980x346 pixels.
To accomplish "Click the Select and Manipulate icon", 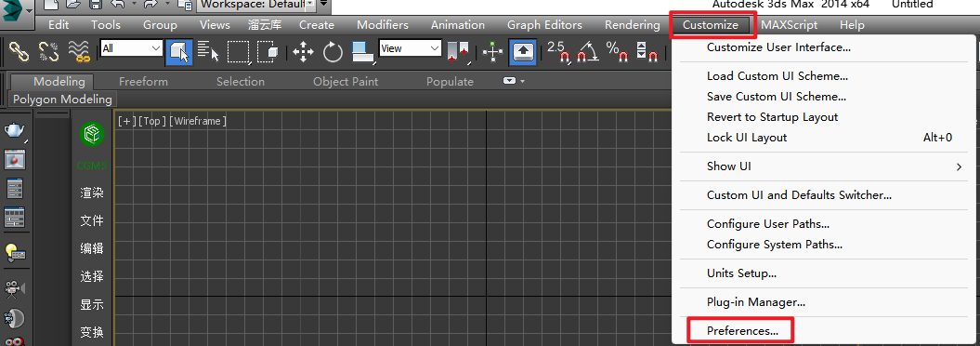I will pos(493,51).
